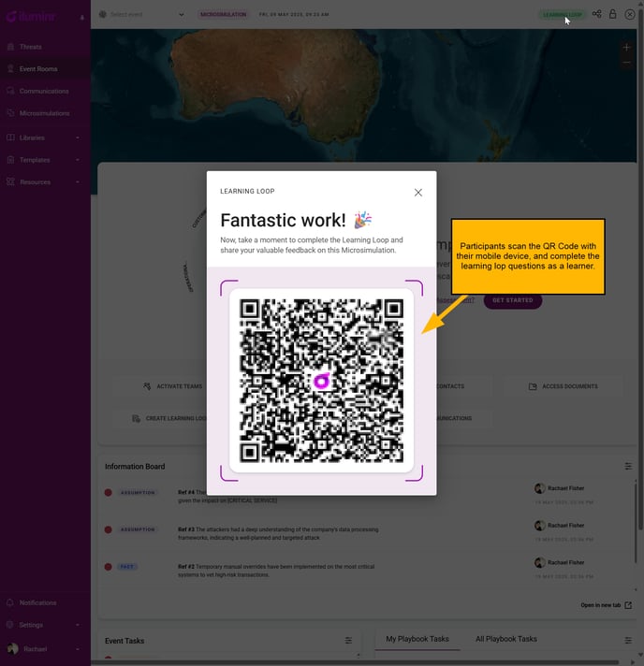Click the Settings gear icon
Image resolution: width=644 pixels, height=666 pixels.
click(x=10, y=625)
